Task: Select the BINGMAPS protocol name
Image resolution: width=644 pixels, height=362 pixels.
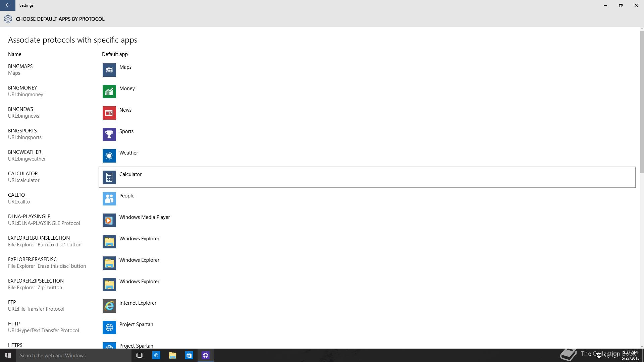Action: pyautogui.click(x=20, y=66)
